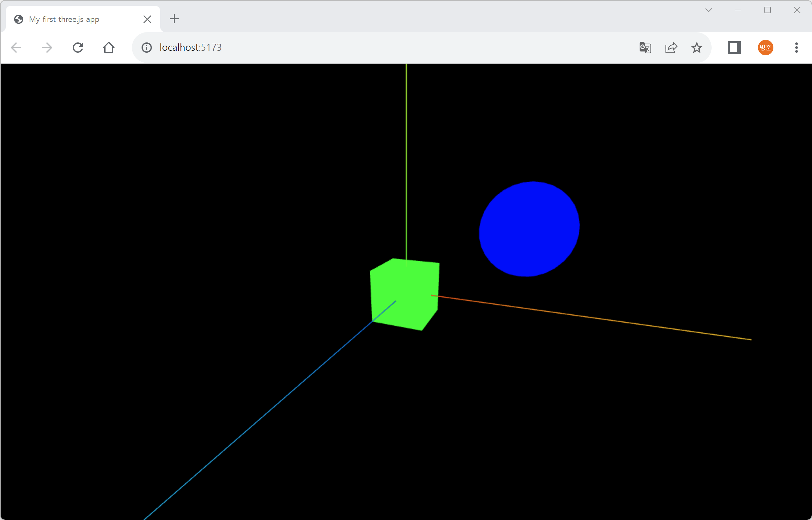Select the My first three.js app tab
This screenshot has width=812, height=520.
[64, 19]
